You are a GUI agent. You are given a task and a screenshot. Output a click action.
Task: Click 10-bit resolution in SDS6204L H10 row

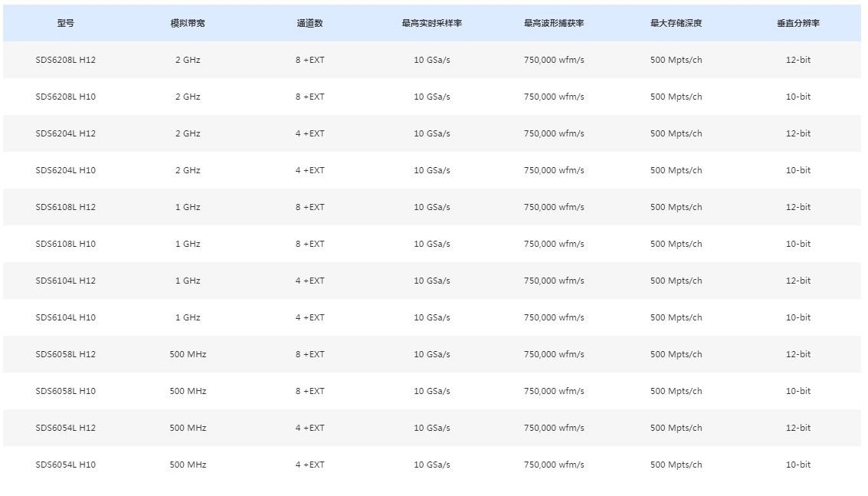(x=798, y=170)
